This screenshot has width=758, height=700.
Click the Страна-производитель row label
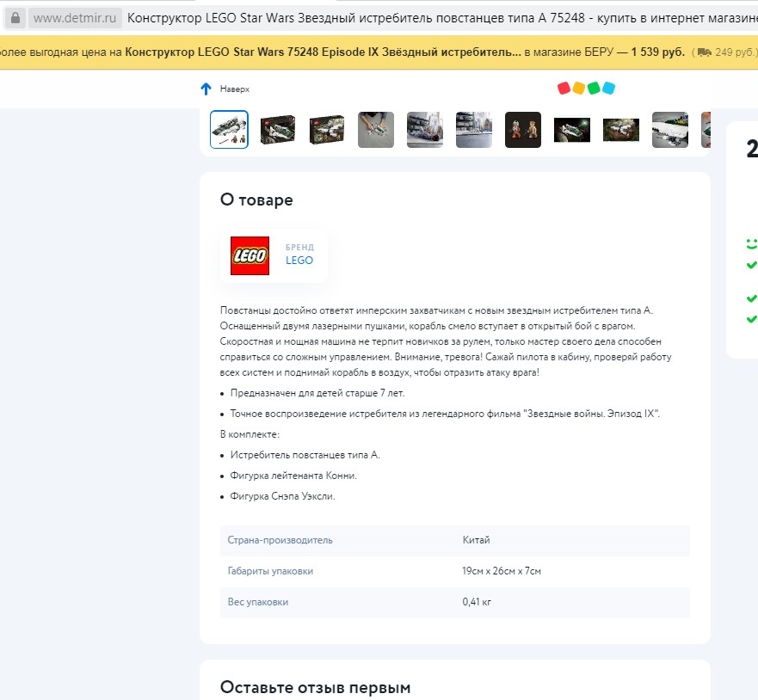click(x=280, y=540)
